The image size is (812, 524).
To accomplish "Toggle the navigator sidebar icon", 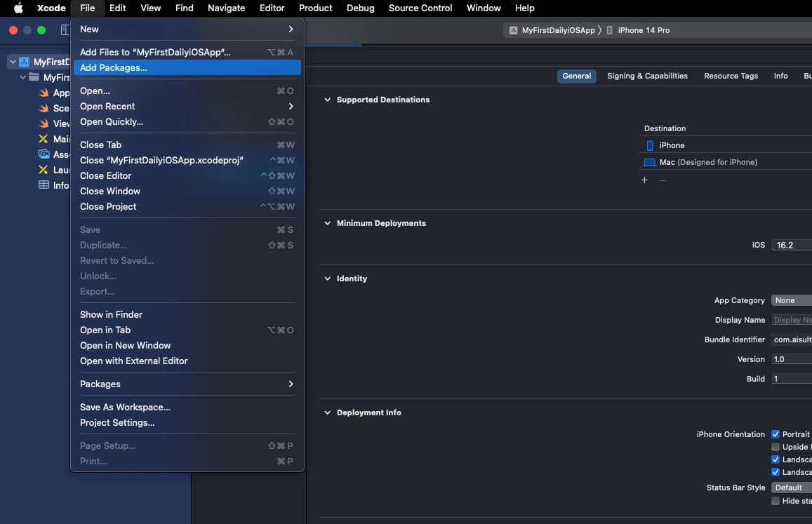I will click(65, 30).
